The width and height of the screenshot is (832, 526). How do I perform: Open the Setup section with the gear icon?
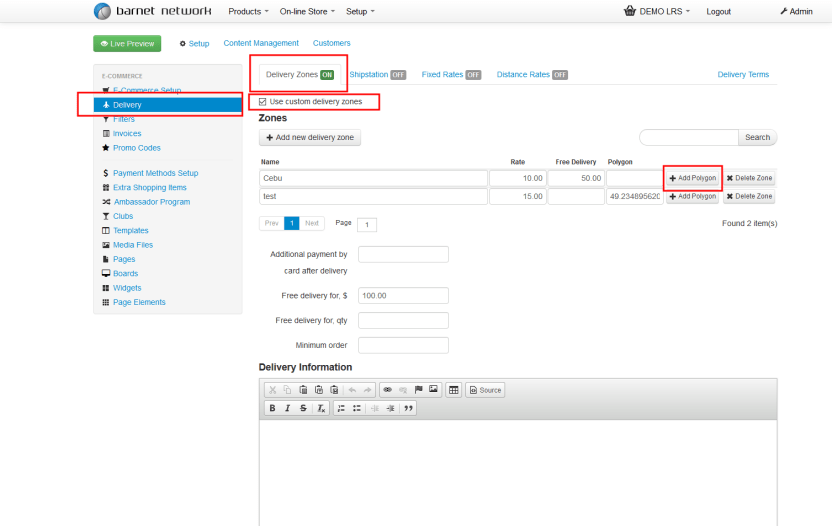tap(194, 44)
